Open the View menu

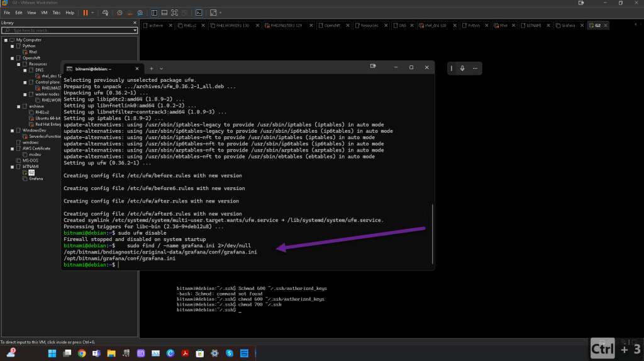tap(31, 13)
